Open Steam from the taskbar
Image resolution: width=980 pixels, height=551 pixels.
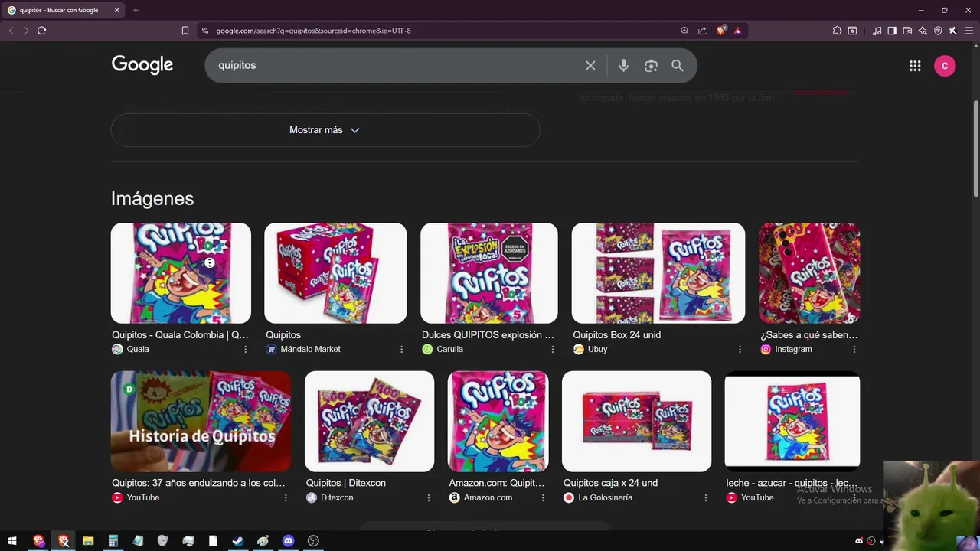[x=238, y=541]
